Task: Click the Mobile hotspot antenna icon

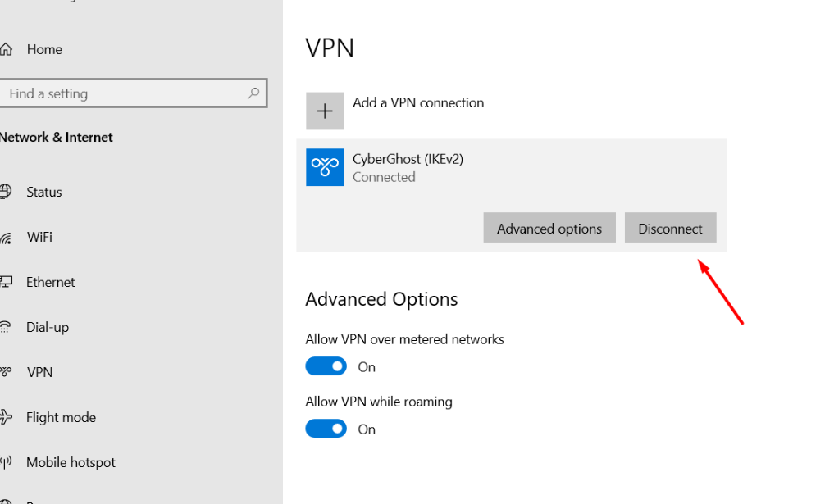Action: click(6, 462)
